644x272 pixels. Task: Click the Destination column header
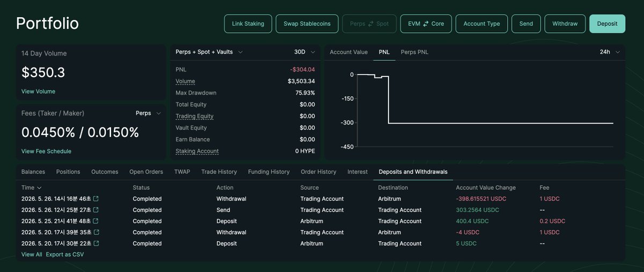tap(393, 188)
